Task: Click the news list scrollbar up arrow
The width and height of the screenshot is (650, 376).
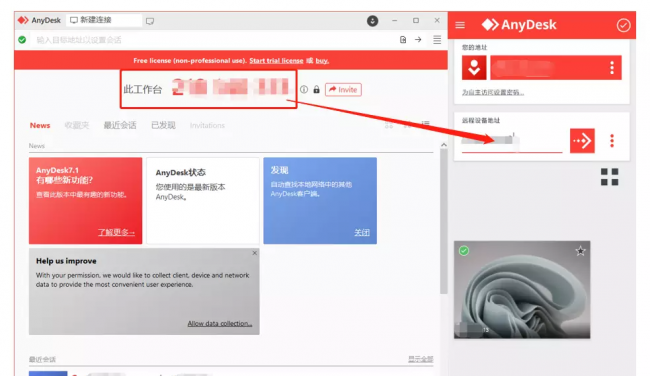Action: tap(444, 145)
